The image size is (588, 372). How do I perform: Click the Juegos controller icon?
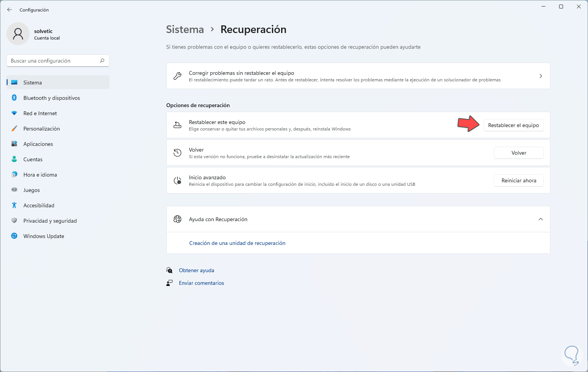[x=14, y=190]
